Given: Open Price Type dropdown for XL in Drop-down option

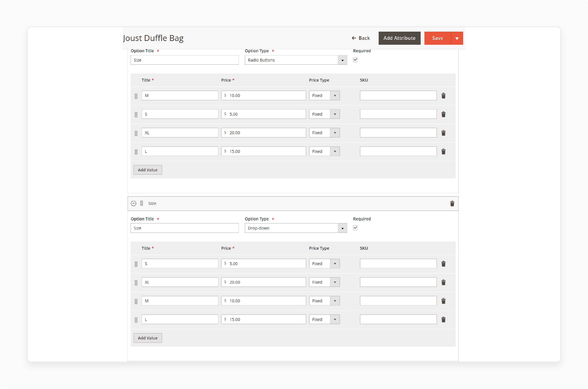Looking at the screenshot, I should coord(324,282).
